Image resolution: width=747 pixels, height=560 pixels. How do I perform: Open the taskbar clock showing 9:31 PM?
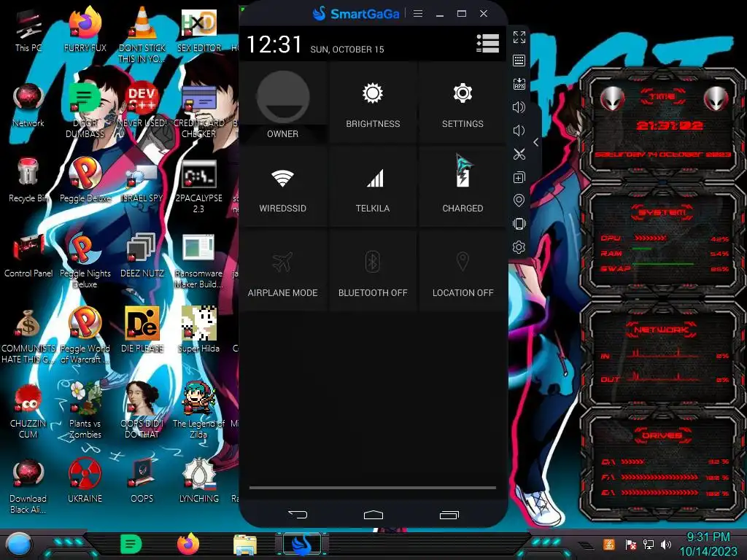(708, 544)
